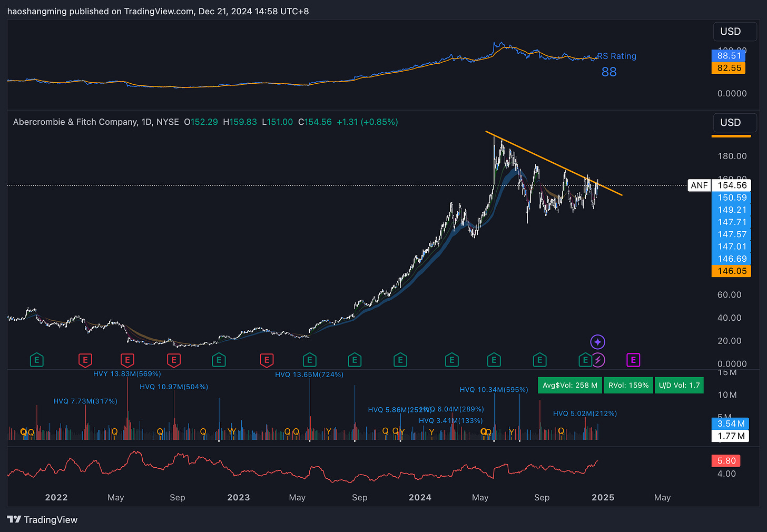
Task: Click the ANF symbol price label
Action: pyautogui.click(x=700, y=185)
